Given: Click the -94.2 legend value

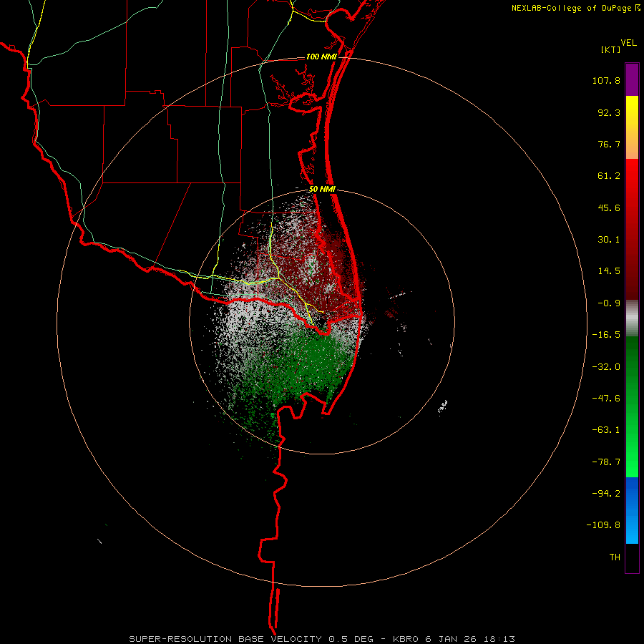Looking at the screenshot, I should [x=606, y=493].
